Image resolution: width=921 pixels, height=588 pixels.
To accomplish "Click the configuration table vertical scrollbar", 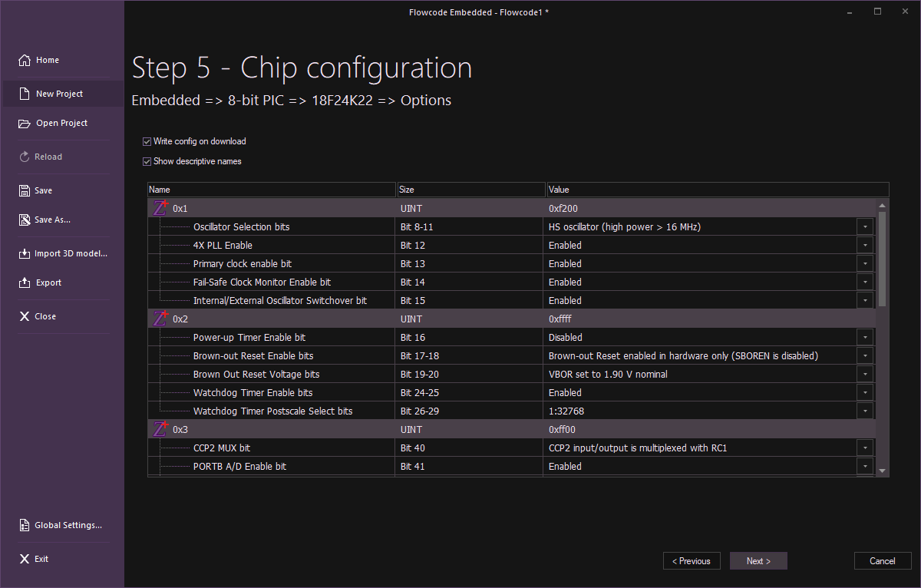I will (882, 261).
